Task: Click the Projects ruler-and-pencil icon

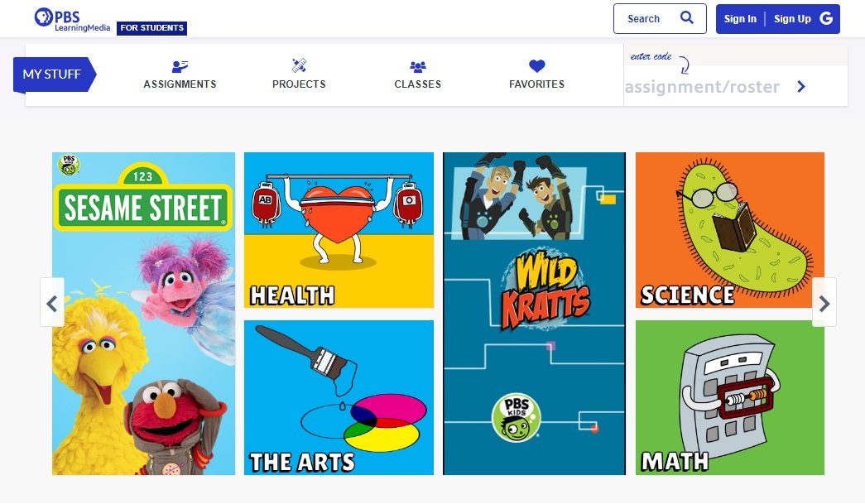Action: pos(299,66)
